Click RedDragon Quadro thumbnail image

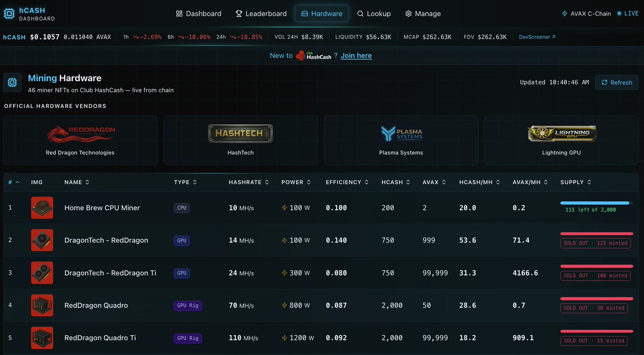pyautogui.click(x=42, y=305)
